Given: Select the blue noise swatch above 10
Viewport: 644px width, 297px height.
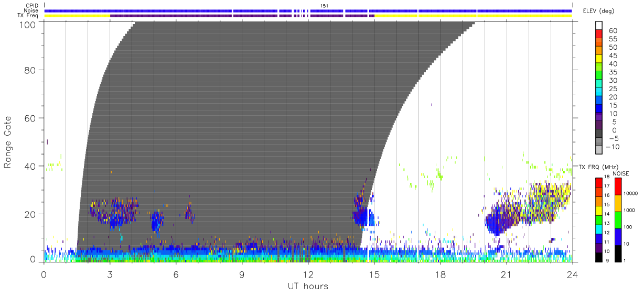Looking at the screenshot, I should (x=617, y=236).
